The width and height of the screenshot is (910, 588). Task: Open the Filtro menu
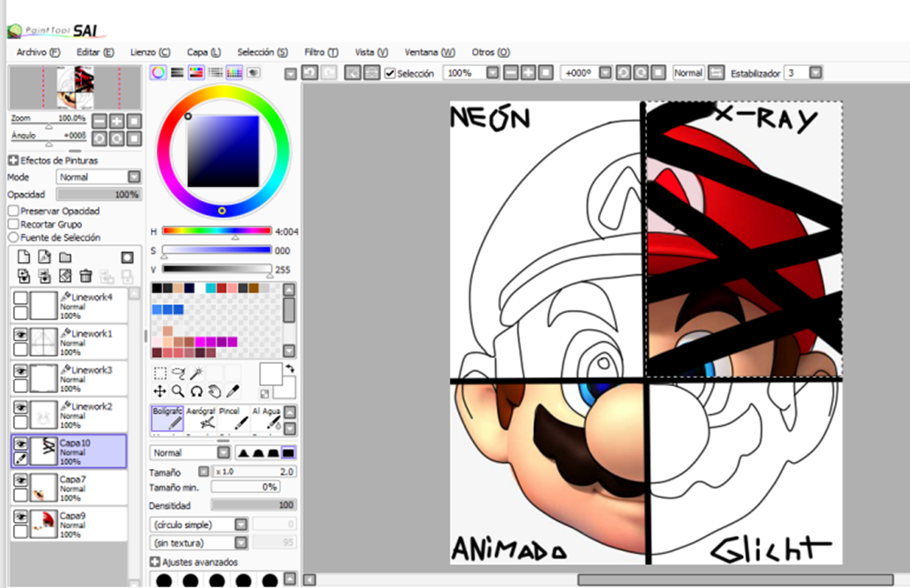(321, 52)
